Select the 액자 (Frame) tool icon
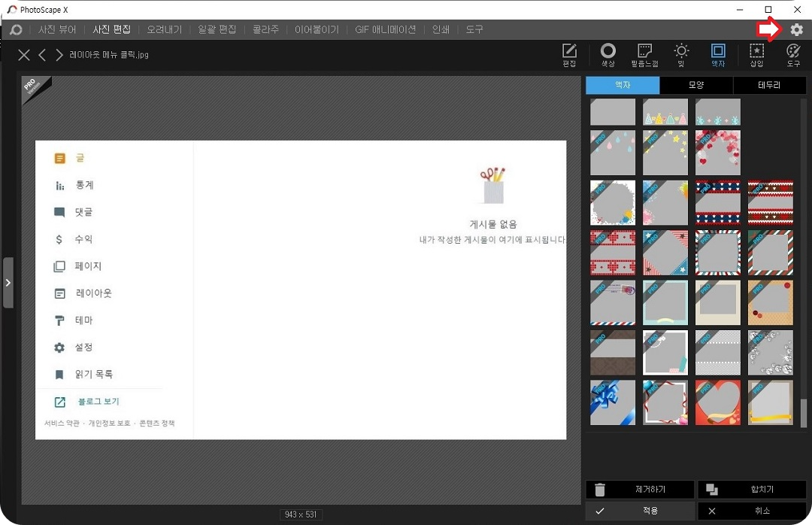 click(x=718, y=55)
